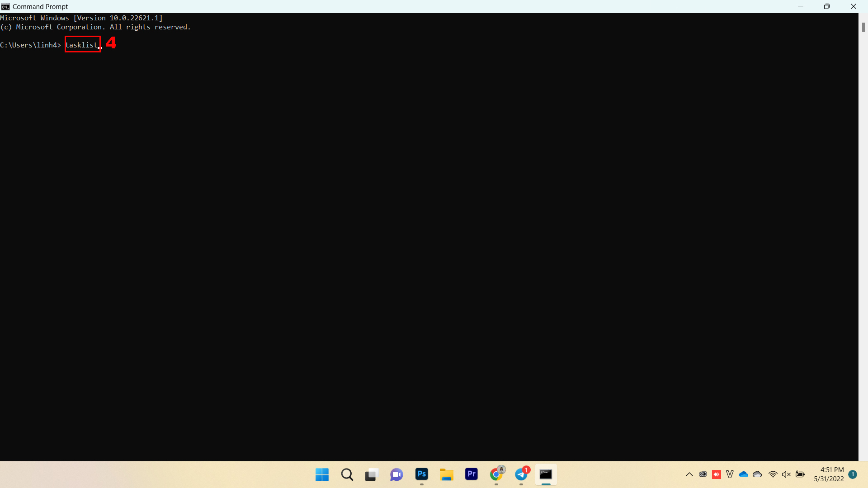Click the battery charging icon
The height and width of the screenshot is (488, 868).
(800, 474)
